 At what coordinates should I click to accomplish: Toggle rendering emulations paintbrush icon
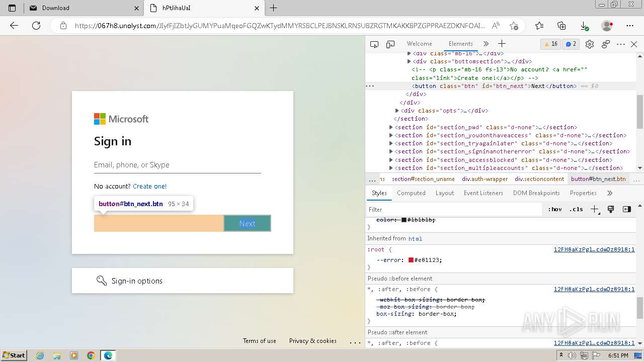tap(611, 209)
